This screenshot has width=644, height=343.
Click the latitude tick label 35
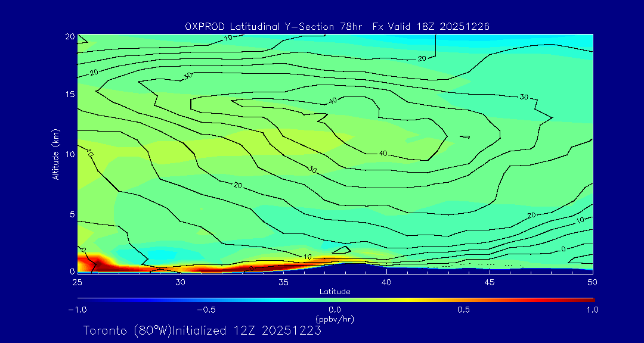[x=283, y=282]
